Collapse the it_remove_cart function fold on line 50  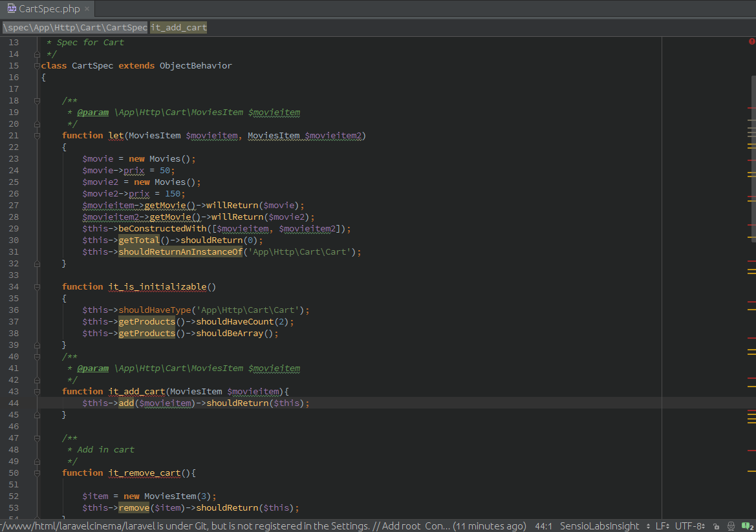tap(37, 473)
